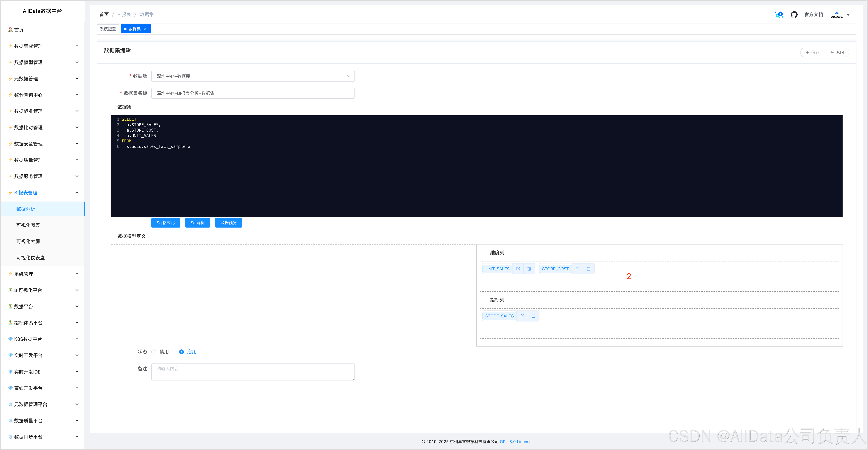Edit the UNIT_SALES dimension column
Screen dimensions: 868x450
[518, 269]
